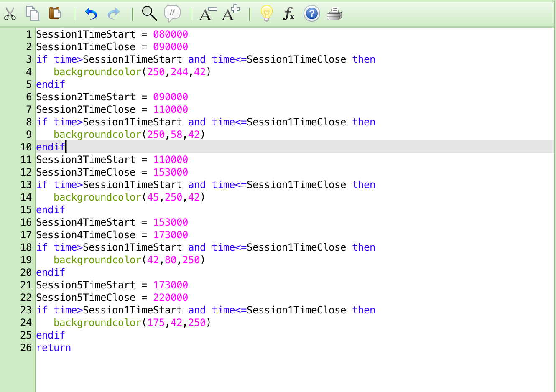
Task: Click the line "Session3TimeStart = 110000"
Action: click(x=112, y=160)
